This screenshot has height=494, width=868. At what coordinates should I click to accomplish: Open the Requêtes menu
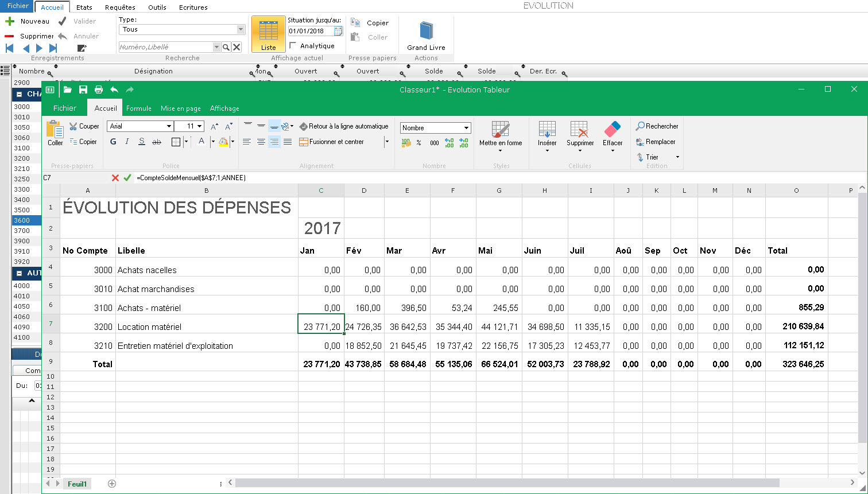pos(121,7)
